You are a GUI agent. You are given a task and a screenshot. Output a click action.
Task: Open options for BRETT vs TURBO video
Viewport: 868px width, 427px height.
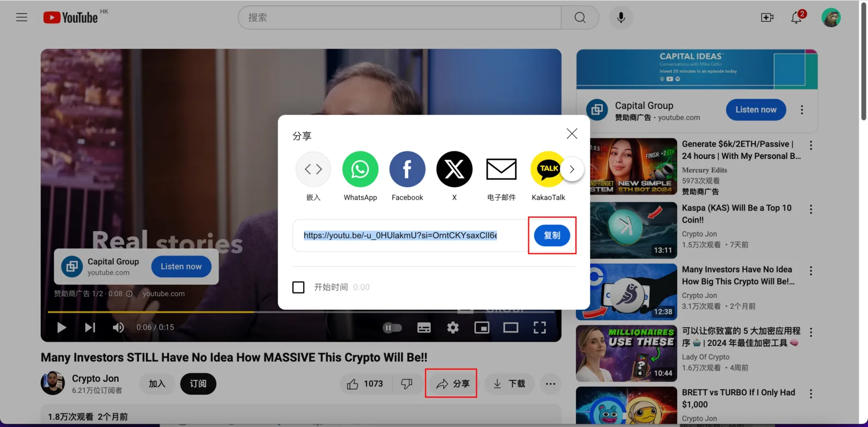[811, 394]
